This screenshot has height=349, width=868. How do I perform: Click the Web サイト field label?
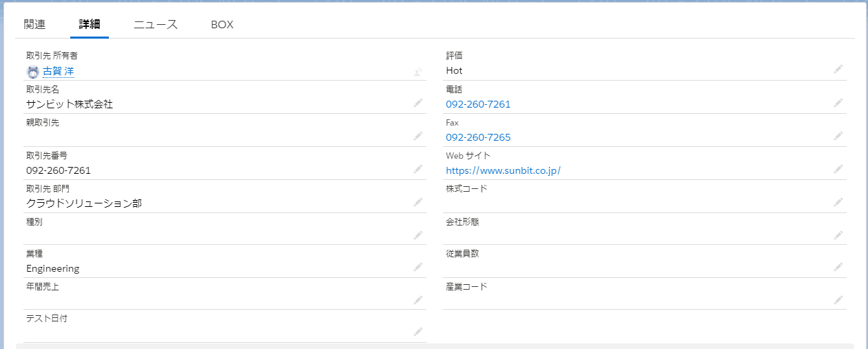coord(468,156)
